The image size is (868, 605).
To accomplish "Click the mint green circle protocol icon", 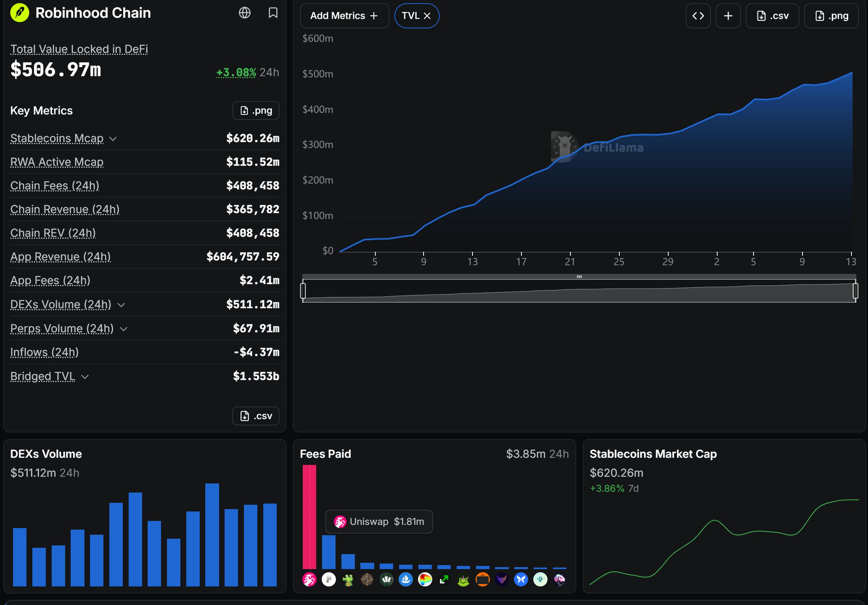I will point(540,579).
